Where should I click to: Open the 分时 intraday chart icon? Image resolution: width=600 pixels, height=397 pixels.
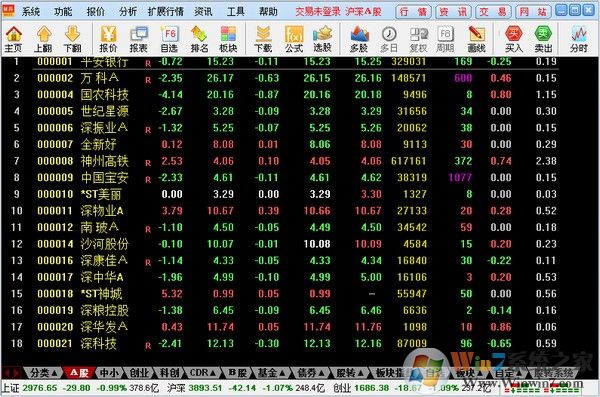tap(579, 39)
